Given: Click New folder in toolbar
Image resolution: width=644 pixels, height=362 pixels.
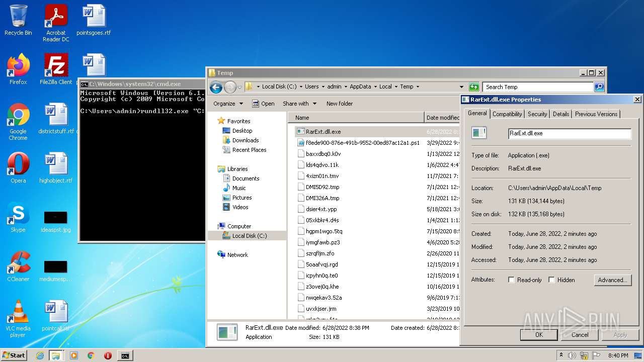Looking at the screenshot, I should click(x=340, y=104).
